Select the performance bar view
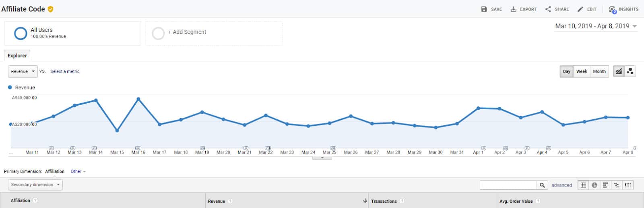Screen dimensions: 644x208 tap(605, 185)
